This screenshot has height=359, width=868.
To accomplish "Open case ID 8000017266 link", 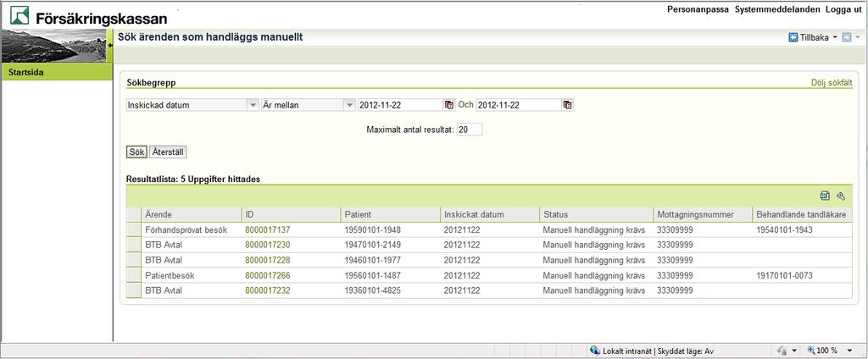I will (267, 275).
